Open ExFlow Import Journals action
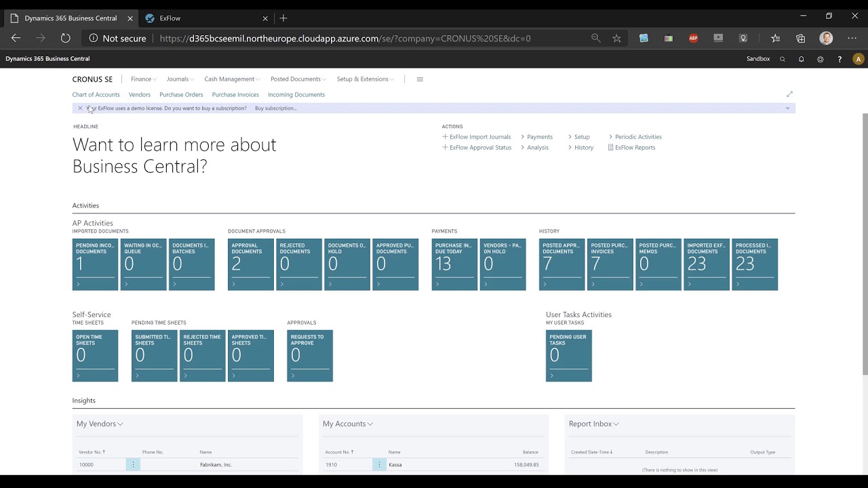 pos(477,137)
